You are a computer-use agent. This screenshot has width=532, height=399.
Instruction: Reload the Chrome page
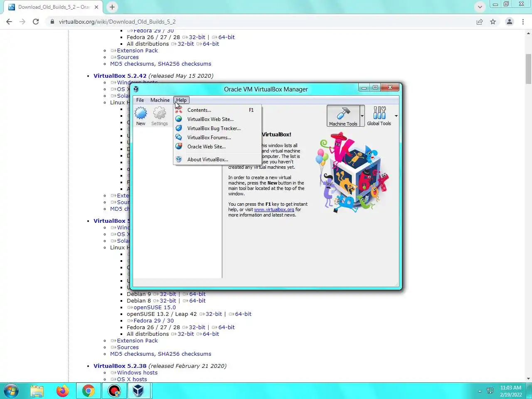coord(36,22)
